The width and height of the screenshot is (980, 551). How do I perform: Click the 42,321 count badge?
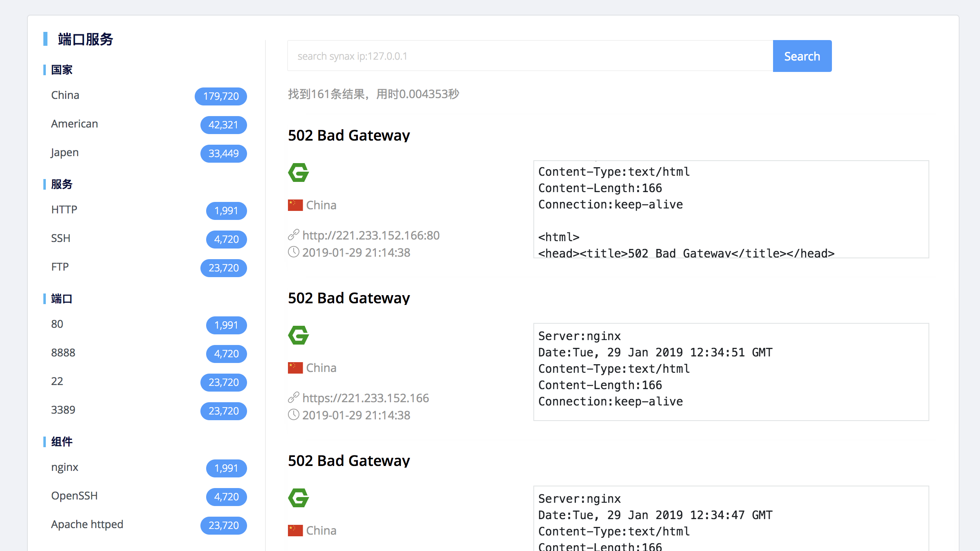(223, 125)
